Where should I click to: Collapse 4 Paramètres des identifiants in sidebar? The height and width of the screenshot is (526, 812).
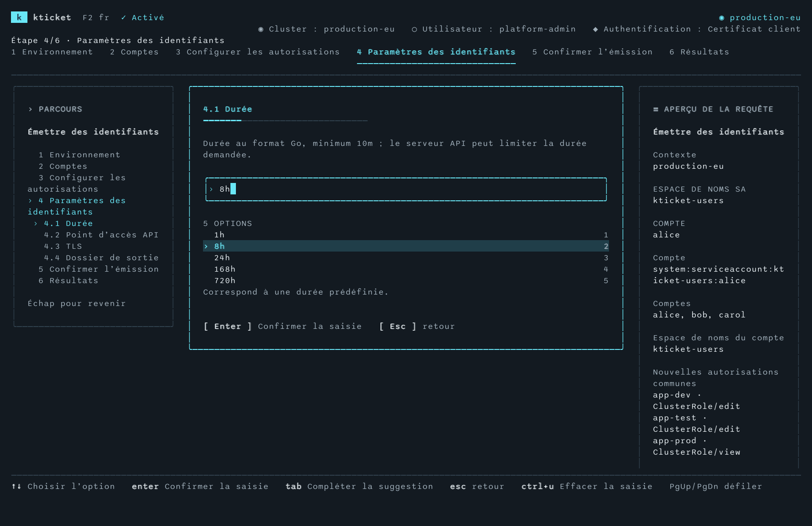77,206
